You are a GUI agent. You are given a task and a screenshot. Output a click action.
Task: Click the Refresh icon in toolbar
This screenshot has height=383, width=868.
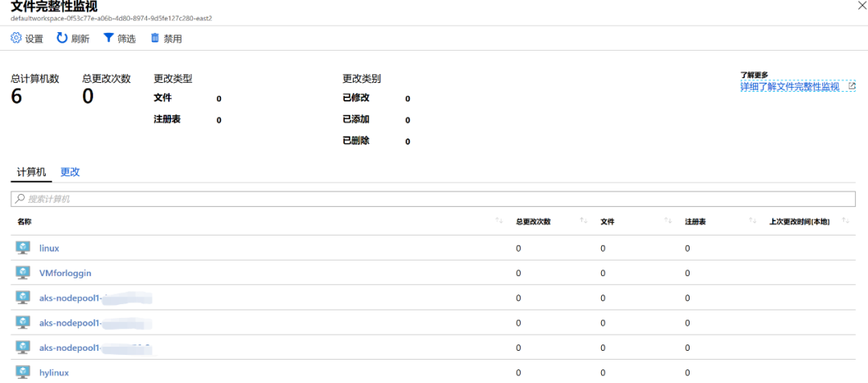tap(62, 38)
